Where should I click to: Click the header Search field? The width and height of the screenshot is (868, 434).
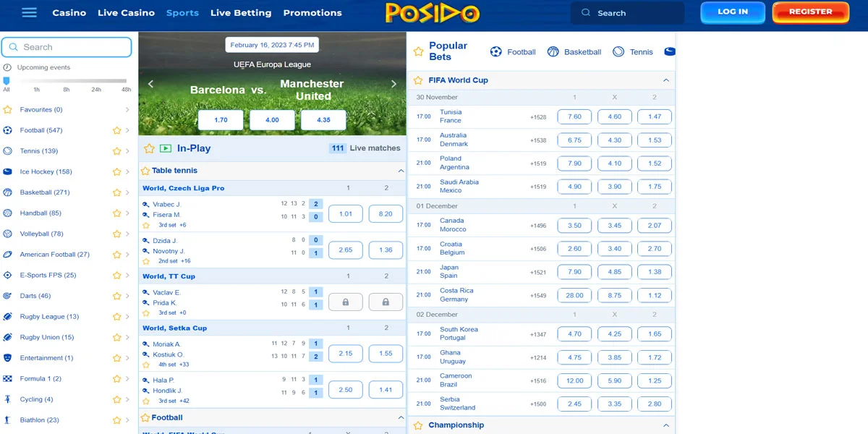tap(627, 13)
